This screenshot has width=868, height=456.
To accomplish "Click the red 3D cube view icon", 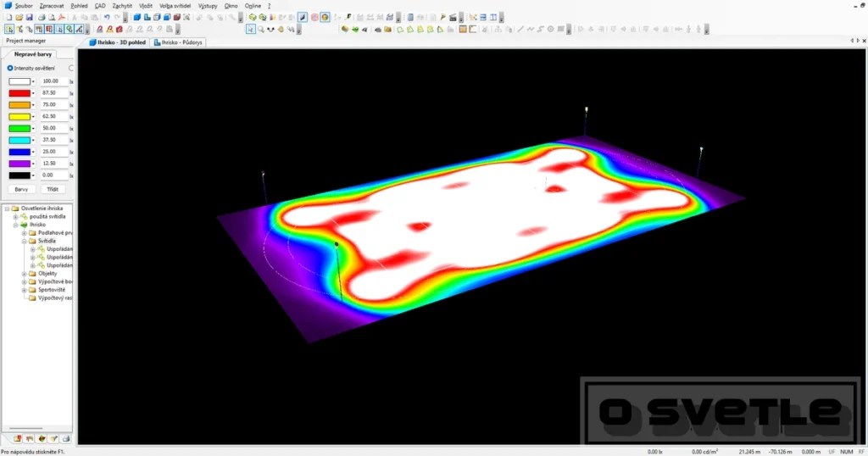I will tap(176, 17).
